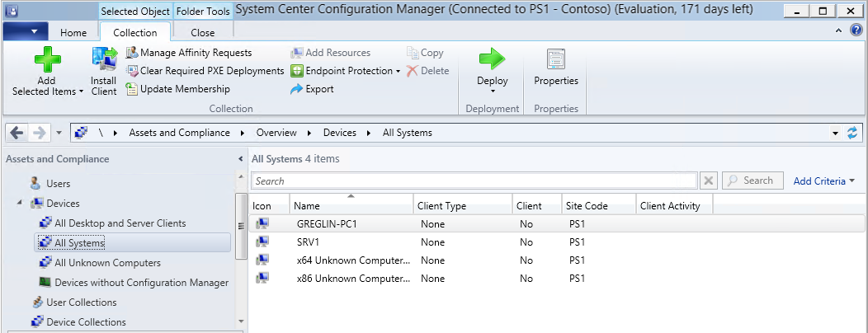868x333 pixels.
Task: Click All Systems in the breadcrumb path
Action: tap(408, 133)
